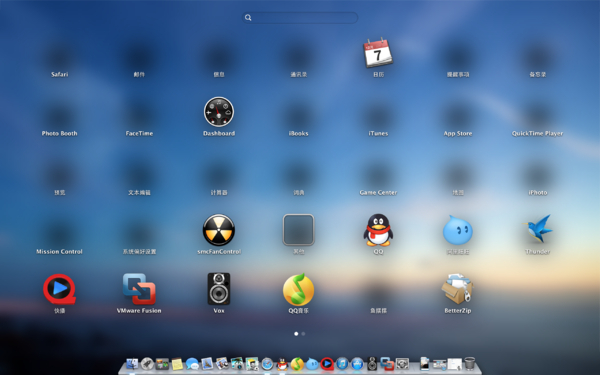
Task: Click the iBooks label
Action: 298,133
